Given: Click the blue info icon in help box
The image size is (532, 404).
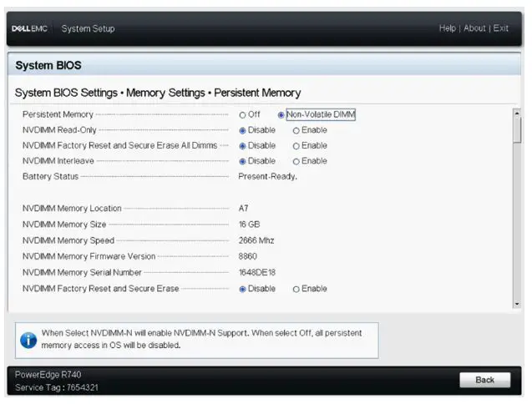Looking at the screenshot, I should (28, 341).
